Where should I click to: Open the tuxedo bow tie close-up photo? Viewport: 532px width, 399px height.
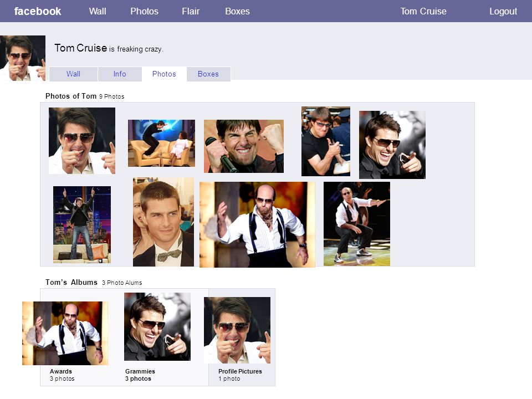click(163, 222)
